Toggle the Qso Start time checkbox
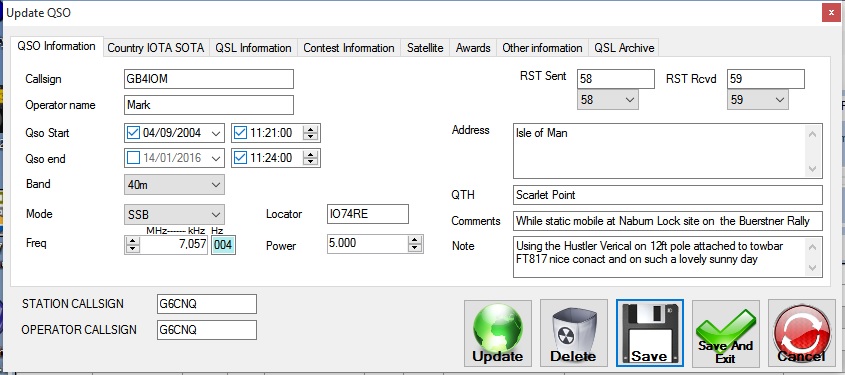This screenshot has width=845, height=375. pyautogui.click(x=240, y=133)
